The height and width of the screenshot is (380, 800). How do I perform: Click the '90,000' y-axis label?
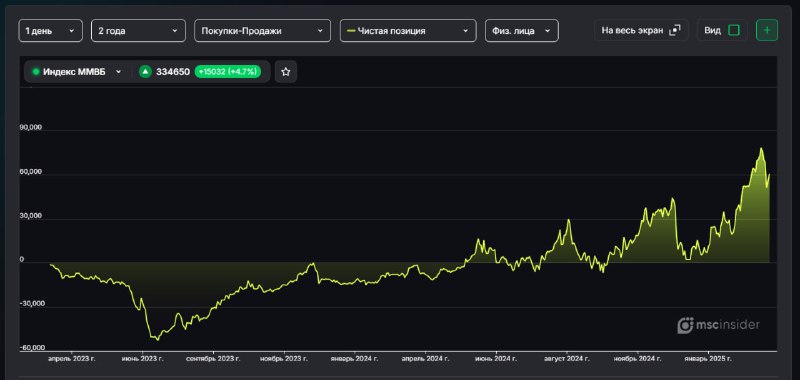click(x=31, y=128)
